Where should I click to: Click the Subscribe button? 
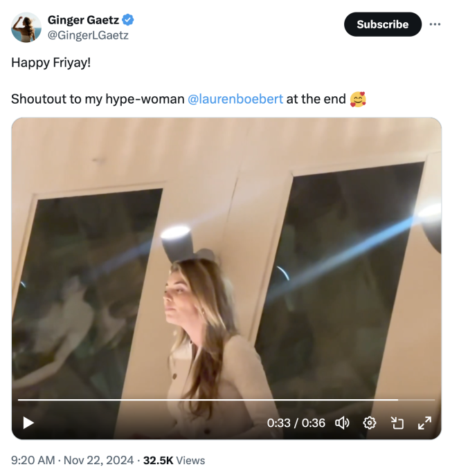[x=382, y=24]
